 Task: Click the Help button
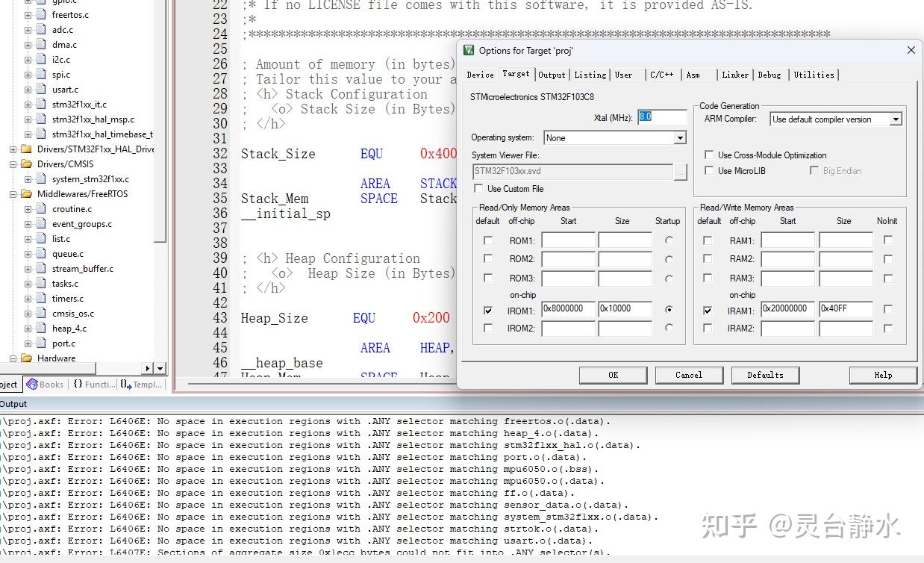(x=883, y=375)
